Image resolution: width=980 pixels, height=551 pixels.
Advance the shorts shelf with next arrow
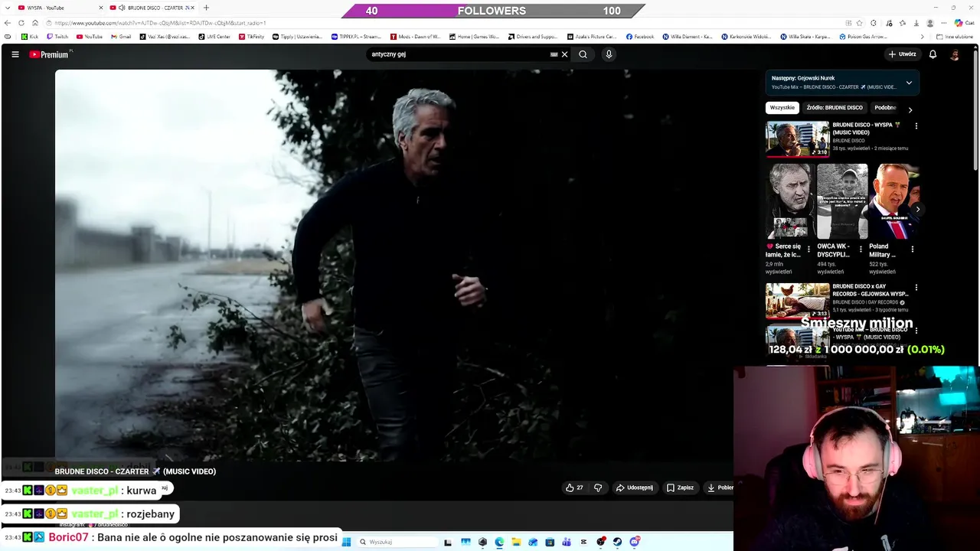point(917,209)
